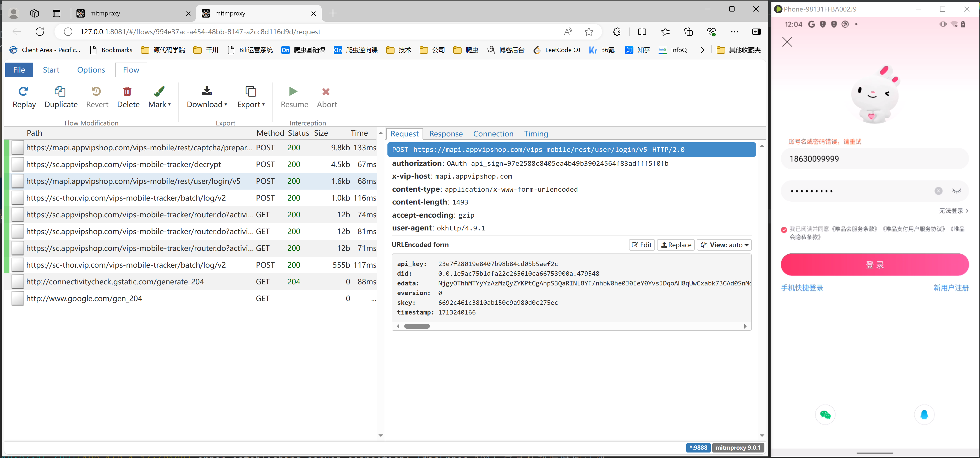Screen dimensions: 980x458
Task: Open the Export dropdown
Action: click(251, 97)
